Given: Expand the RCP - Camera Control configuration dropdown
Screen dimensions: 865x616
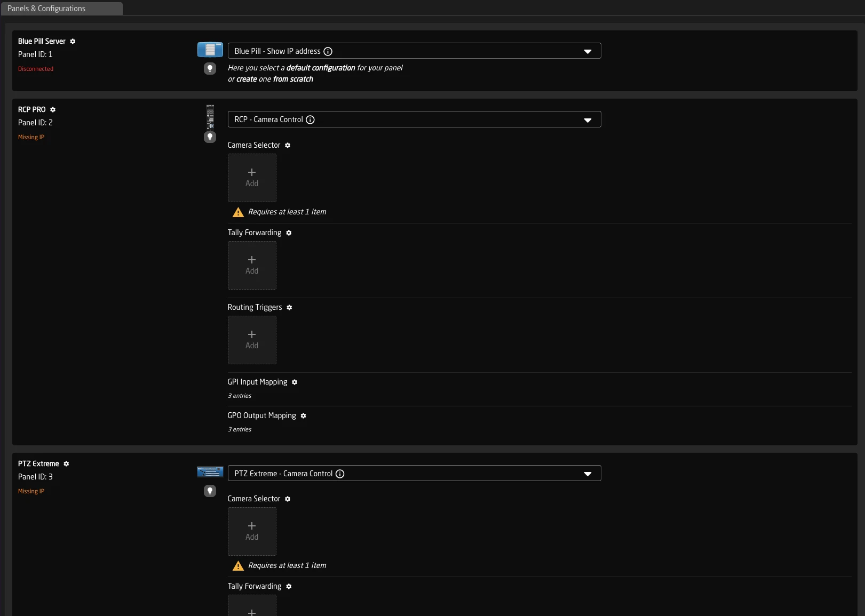Looking at the screenshot, I should tap(588, 119).
